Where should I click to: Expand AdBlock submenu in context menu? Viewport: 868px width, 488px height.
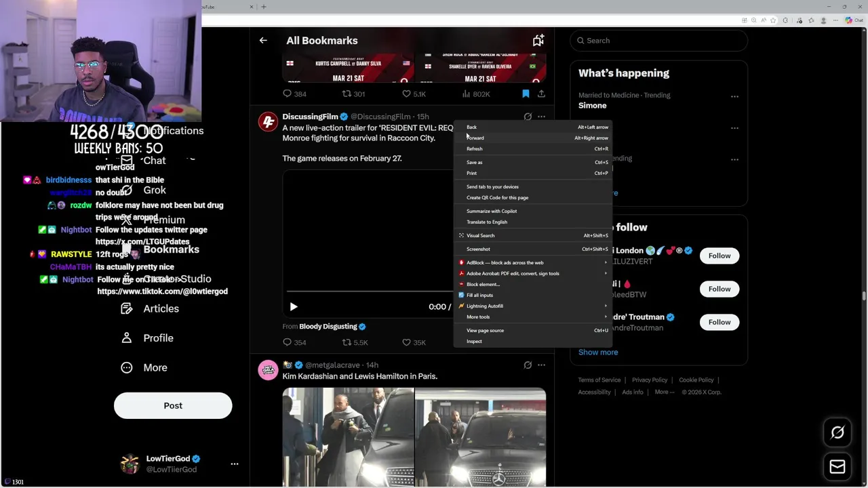point(532,262)
